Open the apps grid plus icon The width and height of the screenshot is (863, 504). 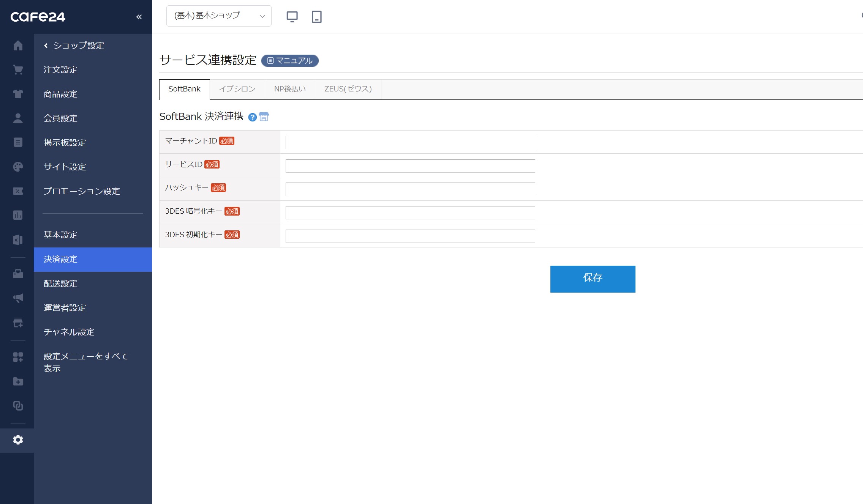[x=18, y=357]
